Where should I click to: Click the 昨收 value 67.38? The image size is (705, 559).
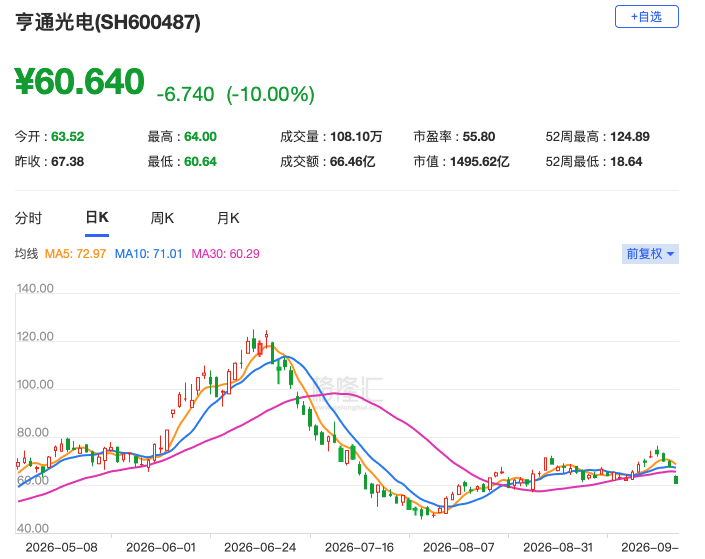(x=67, y=161)
